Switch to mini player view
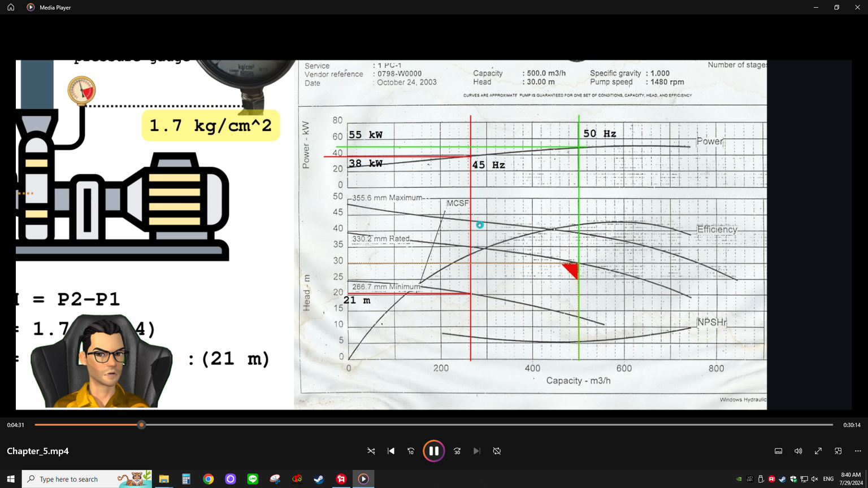 point(838,451)
